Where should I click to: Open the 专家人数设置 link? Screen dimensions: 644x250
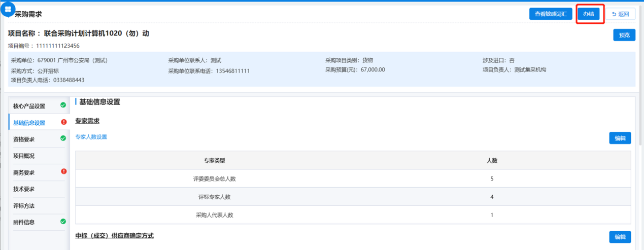pyautogui.click(x=91, y=137)
